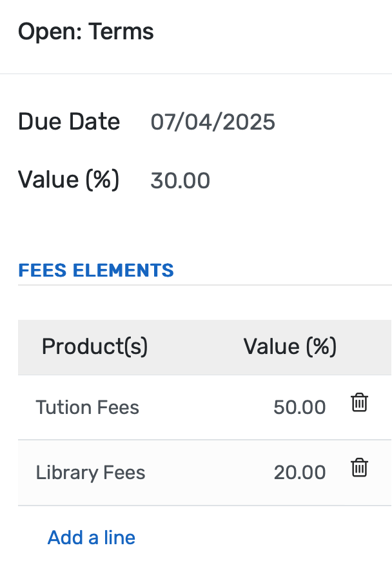The width and height of the screenshot is (392, 561).
Task: Click blank space right of Add a line
Action: coord(258,537)
